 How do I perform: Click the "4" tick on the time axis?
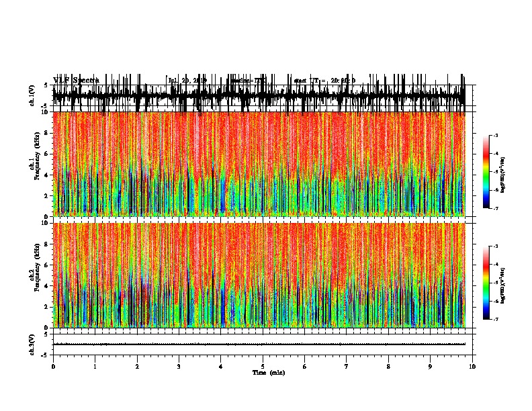pyautogui.click(x=220, y=367)
